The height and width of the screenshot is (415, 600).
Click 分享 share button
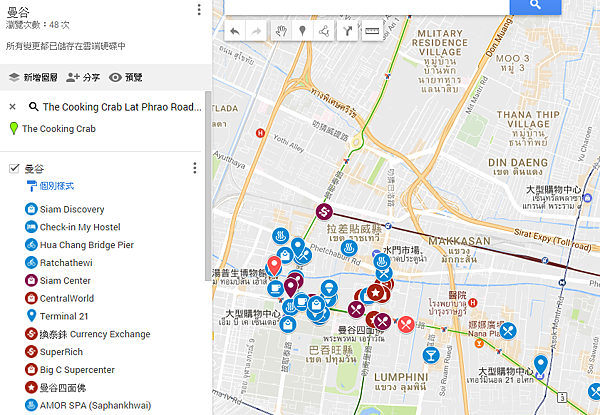click(83, 77)
